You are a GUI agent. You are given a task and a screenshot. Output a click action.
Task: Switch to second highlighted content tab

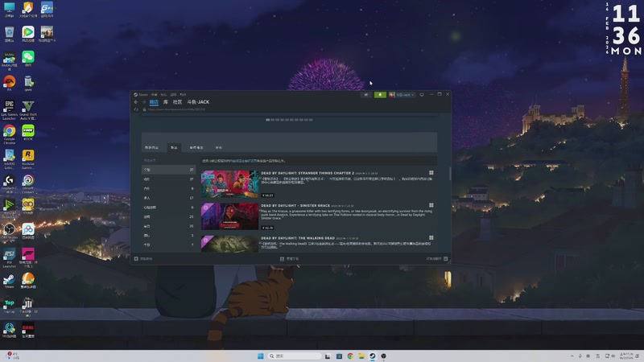click(174, 147)
